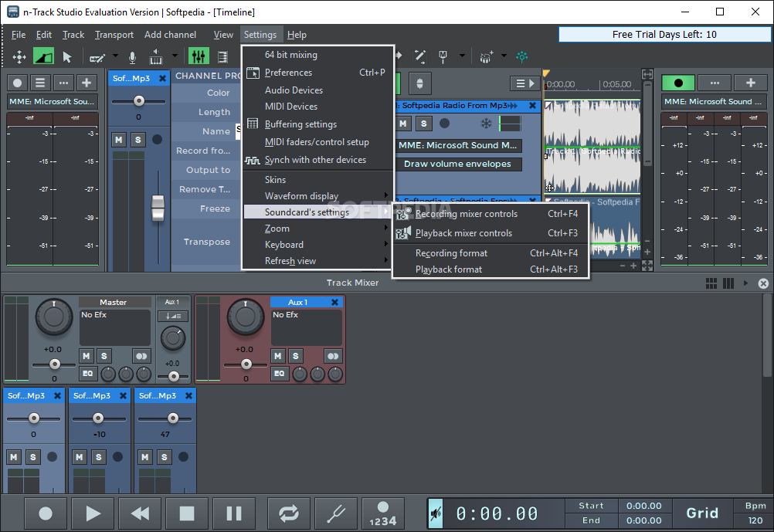Click the green record button in right meter panel

tap(678, 83)
